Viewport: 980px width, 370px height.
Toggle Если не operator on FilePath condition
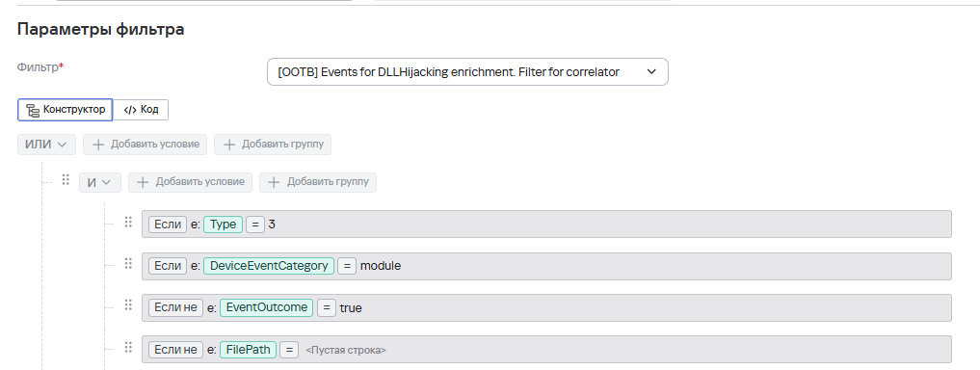tap(175, 350)
